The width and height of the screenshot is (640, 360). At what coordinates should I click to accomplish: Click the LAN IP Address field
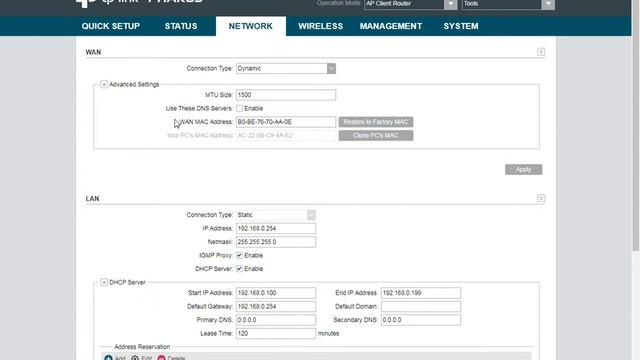click(x=276, y=229)
